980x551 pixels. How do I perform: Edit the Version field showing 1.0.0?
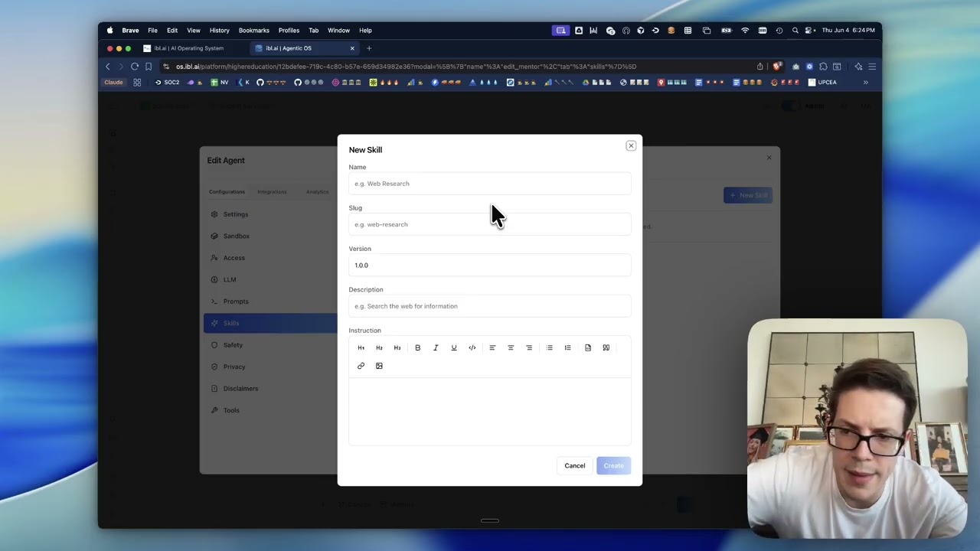pyautogui.click(x=490, y=265)
